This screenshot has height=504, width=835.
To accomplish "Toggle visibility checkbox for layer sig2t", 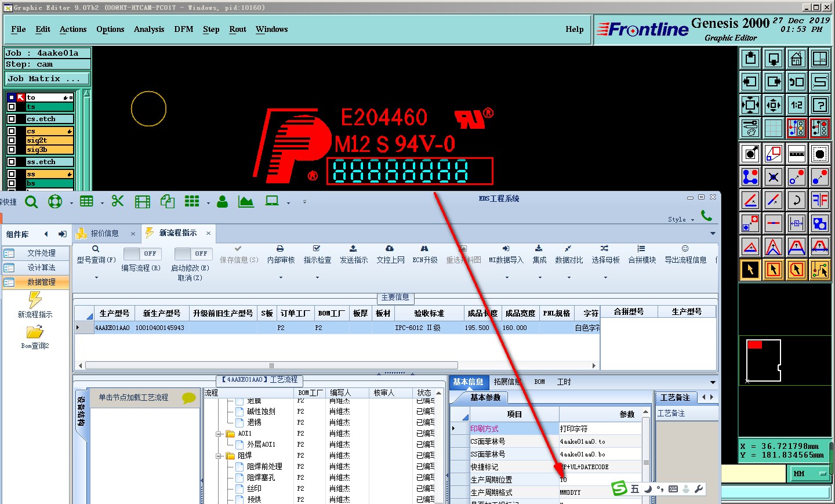I will [x=12, y=140].
